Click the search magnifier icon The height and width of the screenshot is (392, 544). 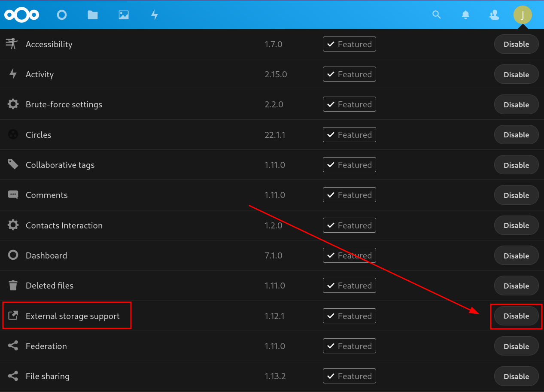[x=437, y=15]
